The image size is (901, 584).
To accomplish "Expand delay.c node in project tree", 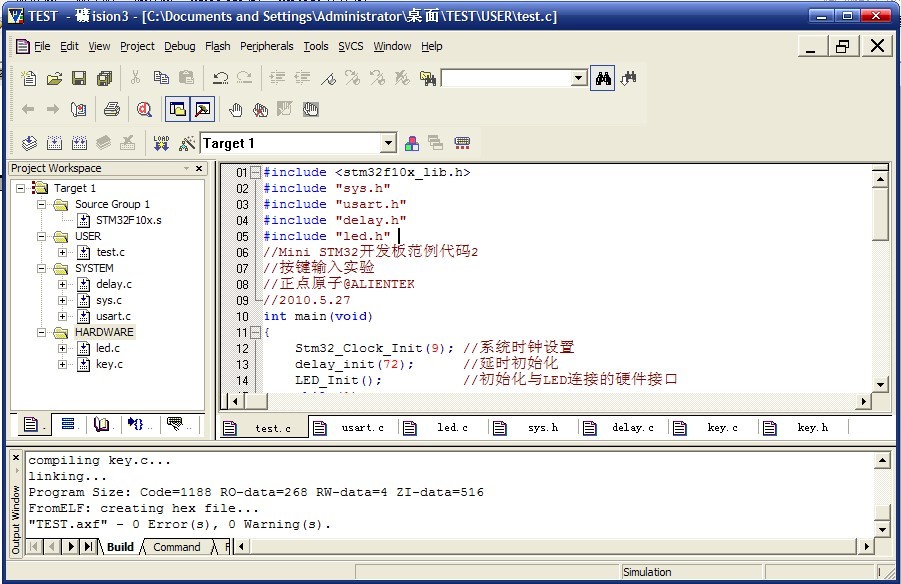I will [62, 285].
